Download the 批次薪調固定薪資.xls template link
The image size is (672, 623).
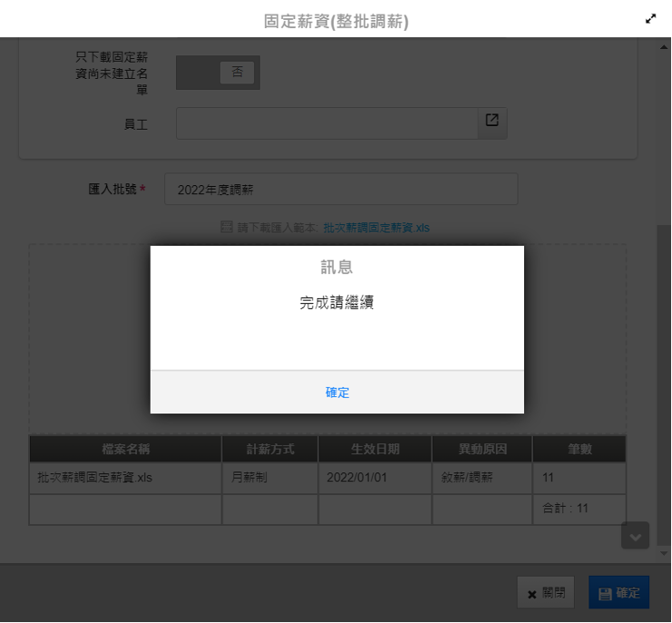[x=376, y=228]
